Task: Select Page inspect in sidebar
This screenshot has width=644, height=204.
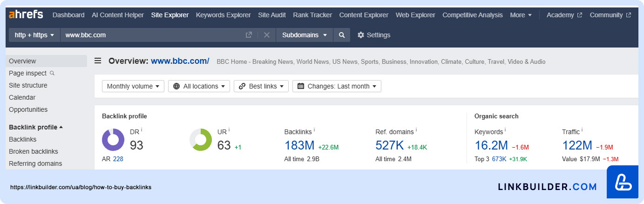Action: pos(27,73)
